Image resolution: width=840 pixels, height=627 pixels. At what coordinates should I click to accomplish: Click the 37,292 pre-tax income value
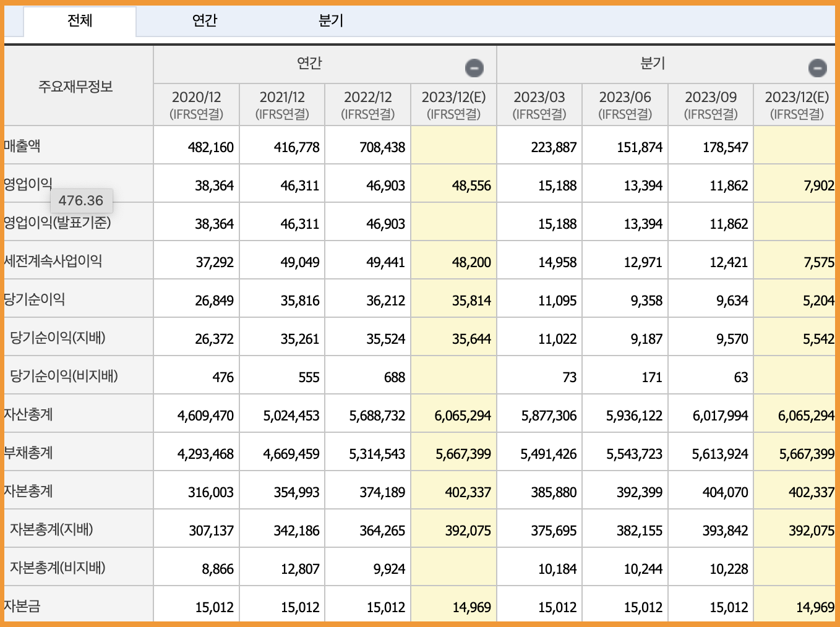click(215, 262)
